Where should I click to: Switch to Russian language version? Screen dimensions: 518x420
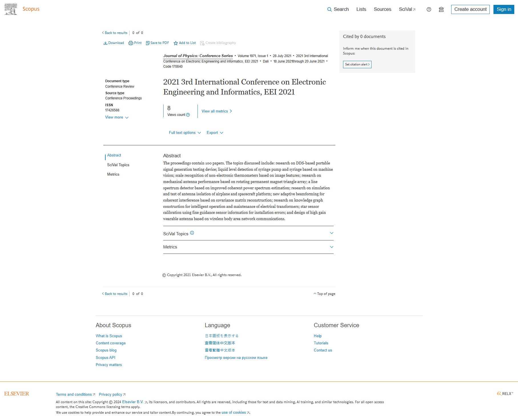pyautogui.click(x=236, y=358)
